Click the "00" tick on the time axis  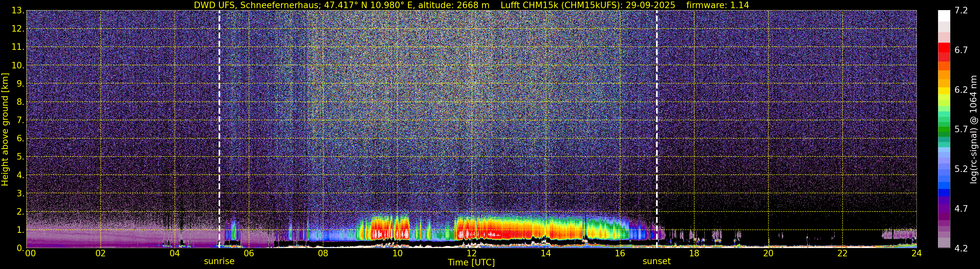(x=31, y=254)
